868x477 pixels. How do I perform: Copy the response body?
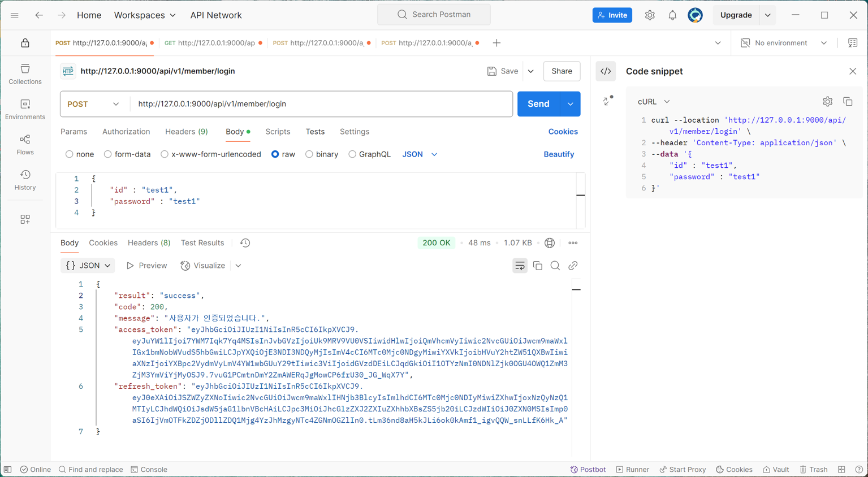point(538,266)
